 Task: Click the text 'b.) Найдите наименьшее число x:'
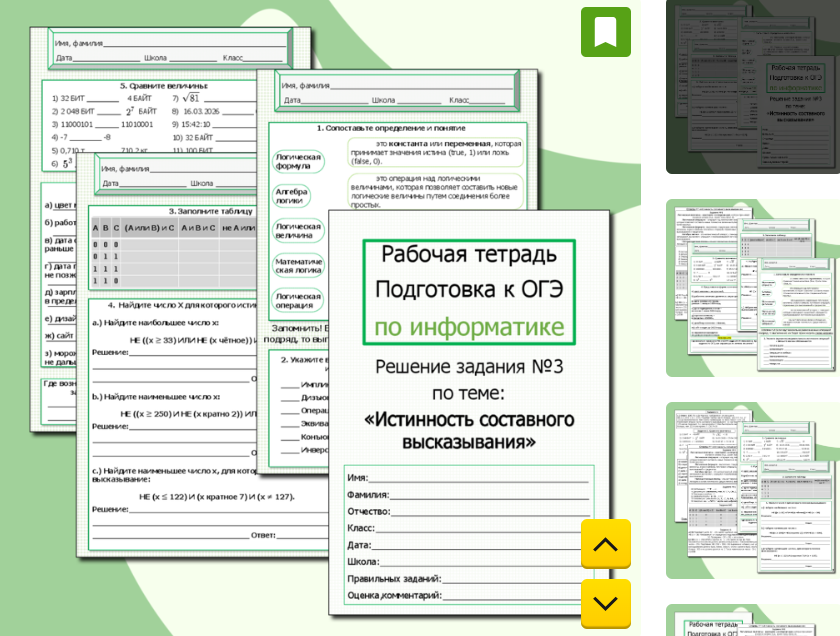click(156, 396)
